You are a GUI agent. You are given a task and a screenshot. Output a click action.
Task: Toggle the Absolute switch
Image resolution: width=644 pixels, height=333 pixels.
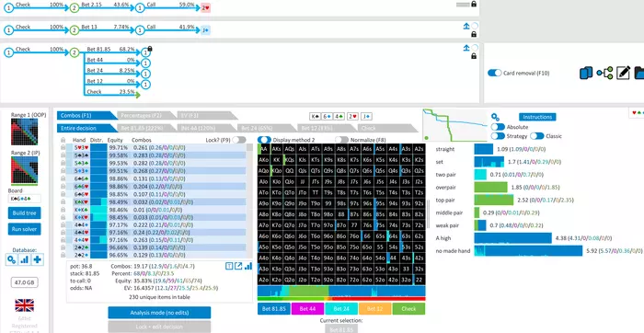click(x=498, y=127)
